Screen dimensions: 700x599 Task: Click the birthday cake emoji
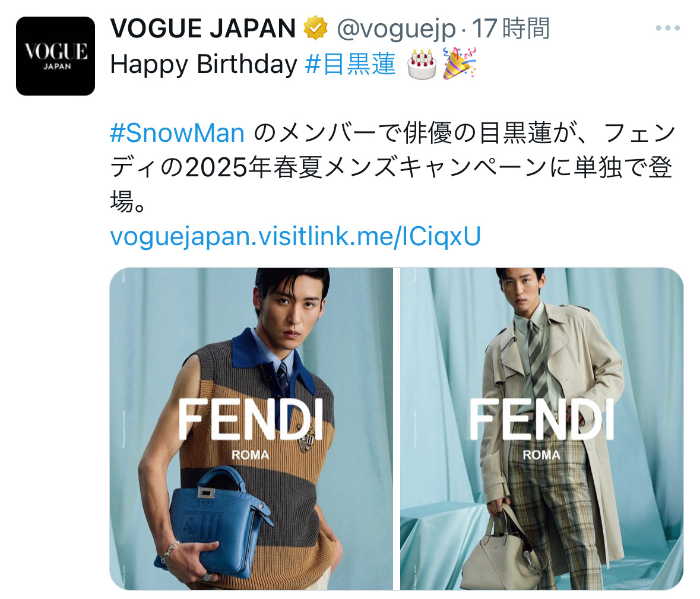point(422,64)
